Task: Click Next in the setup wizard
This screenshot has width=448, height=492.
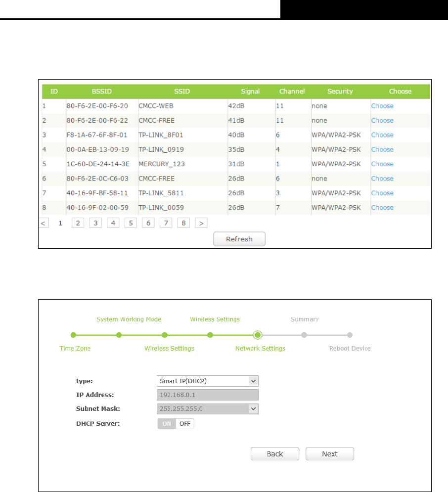Action: (x=330, y=454)
